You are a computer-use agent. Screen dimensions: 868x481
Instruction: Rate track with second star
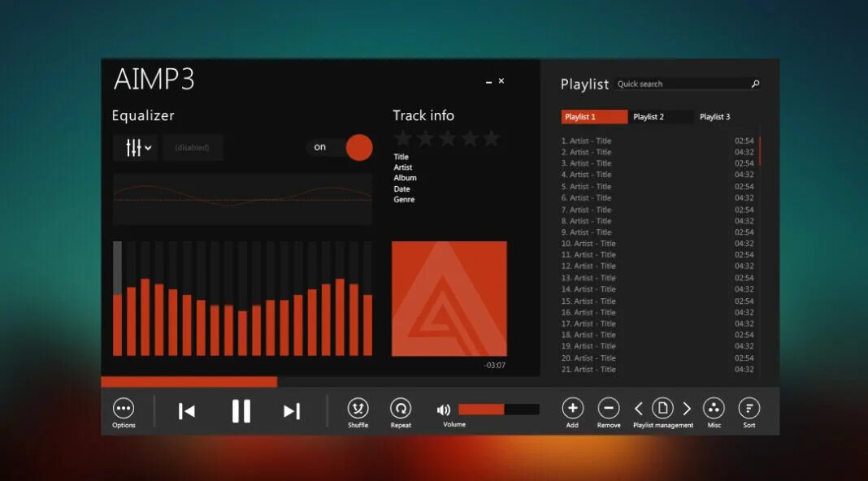[425, 138]
